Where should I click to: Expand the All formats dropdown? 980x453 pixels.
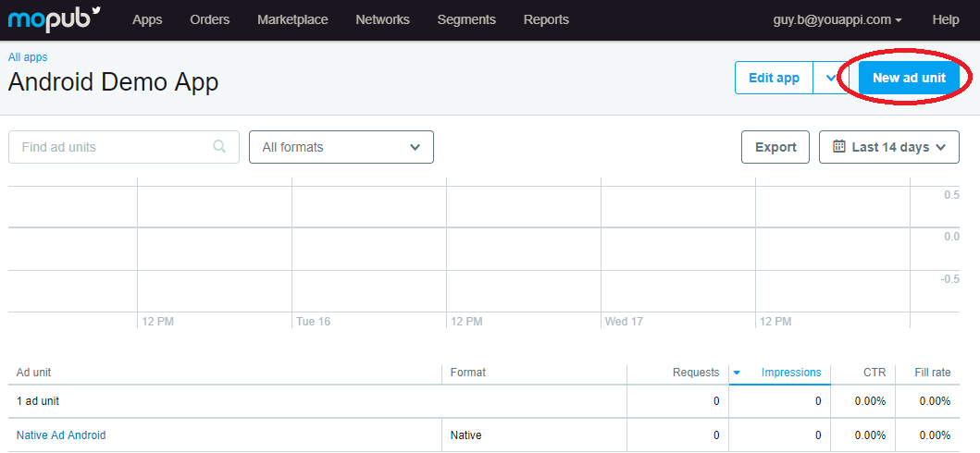[x=341, y=147]
